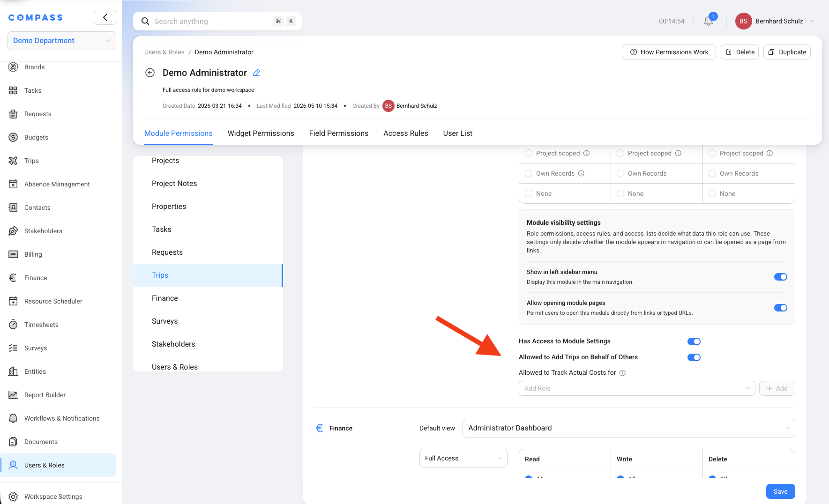Image resolution: width=829 pixels, height=504 pixels.
Task: Open Trips airplane icon in sidebar
Action: click(x=13, y=161)
